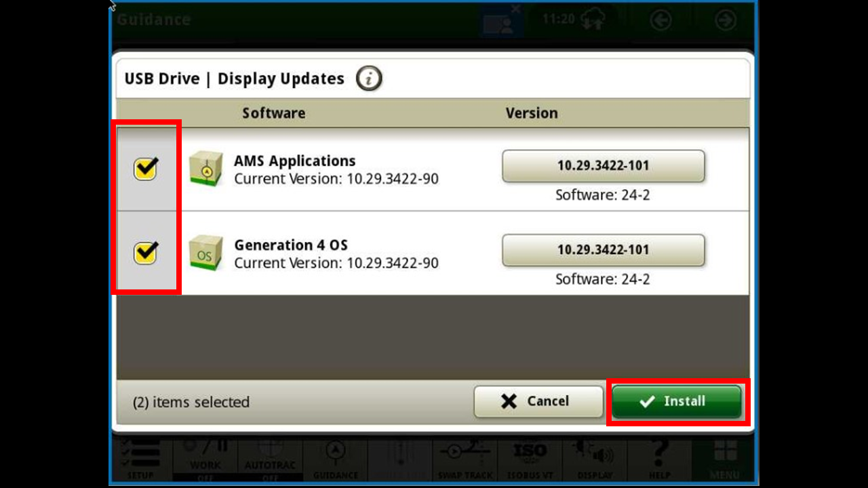The image size is (868, 488).
Task: Open Setup in the background shortcut bar
Action: click(140, 461)
